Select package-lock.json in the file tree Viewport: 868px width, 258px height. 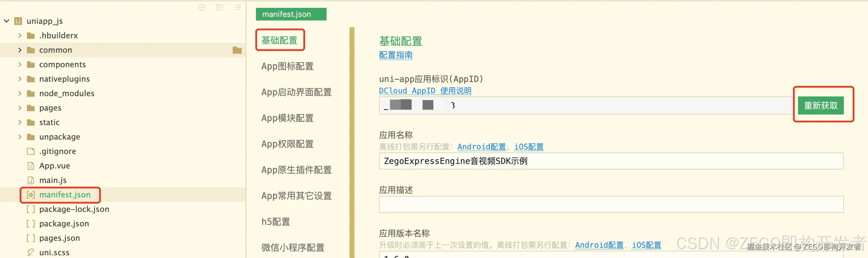point(74,209)
